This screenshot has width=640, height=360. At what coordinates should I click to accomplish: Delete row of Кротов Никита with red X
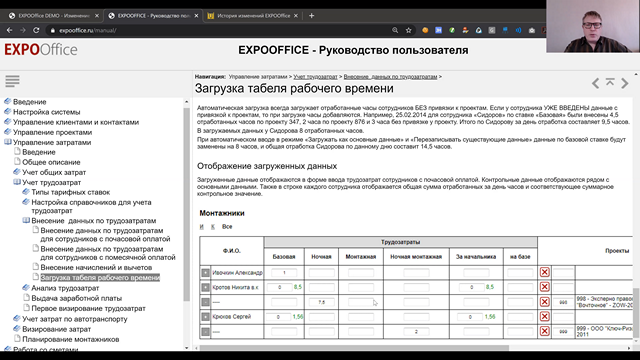(544, 287)
